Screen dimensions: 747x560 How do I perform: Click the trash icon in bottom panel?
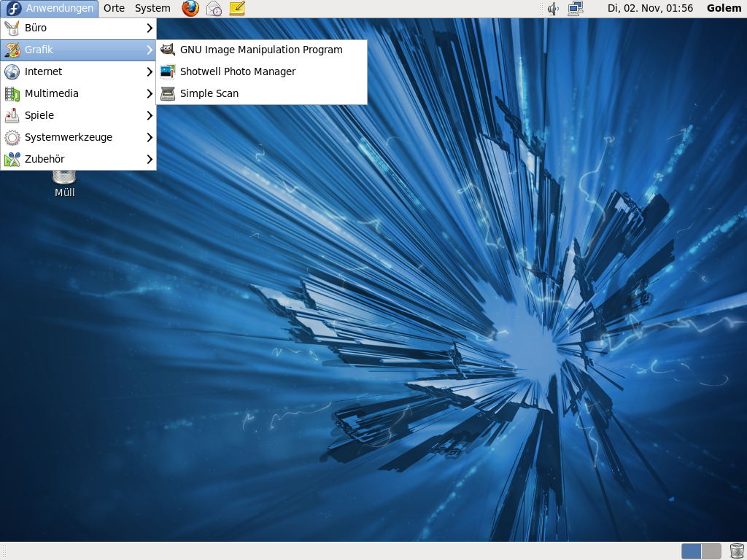click(x=737, y=551)
